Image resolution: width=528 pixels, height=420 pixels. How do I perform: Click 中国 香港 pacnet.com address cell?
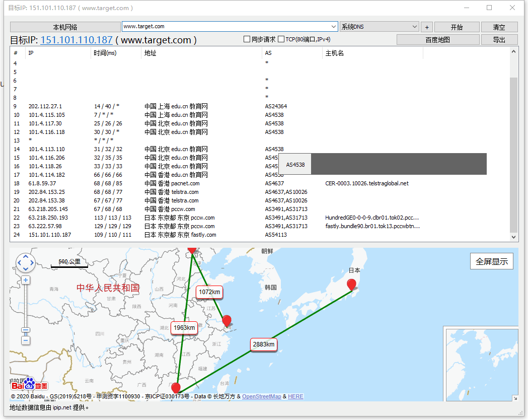click(172, 183)
